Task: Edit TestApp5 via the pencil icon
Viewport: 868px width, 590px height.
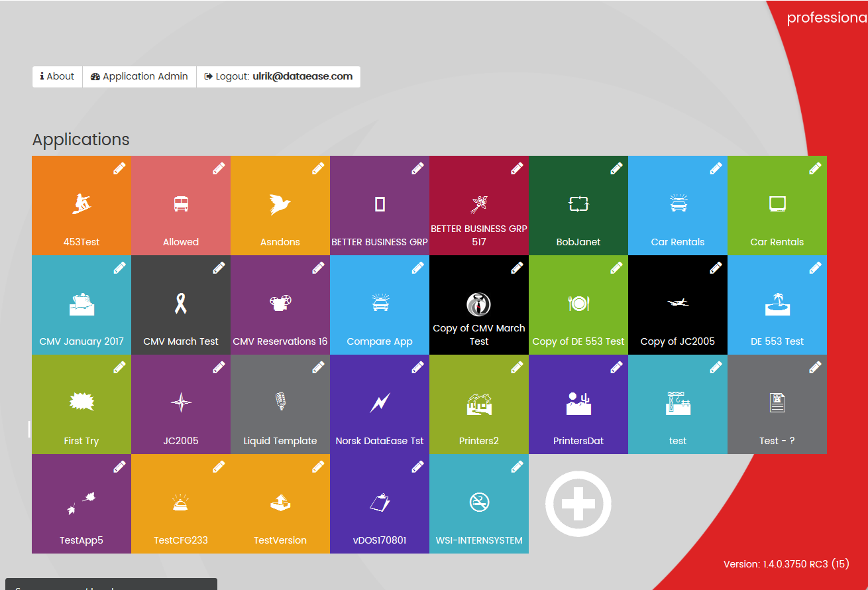Action: coord(119,467)
